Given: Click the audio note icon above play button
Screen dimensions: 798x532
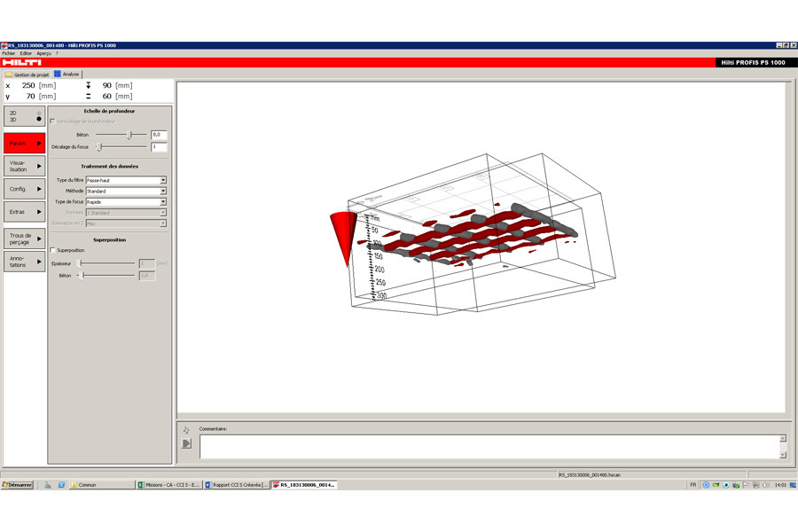Looking at the screenshot, I should click(x=186, y=430).
